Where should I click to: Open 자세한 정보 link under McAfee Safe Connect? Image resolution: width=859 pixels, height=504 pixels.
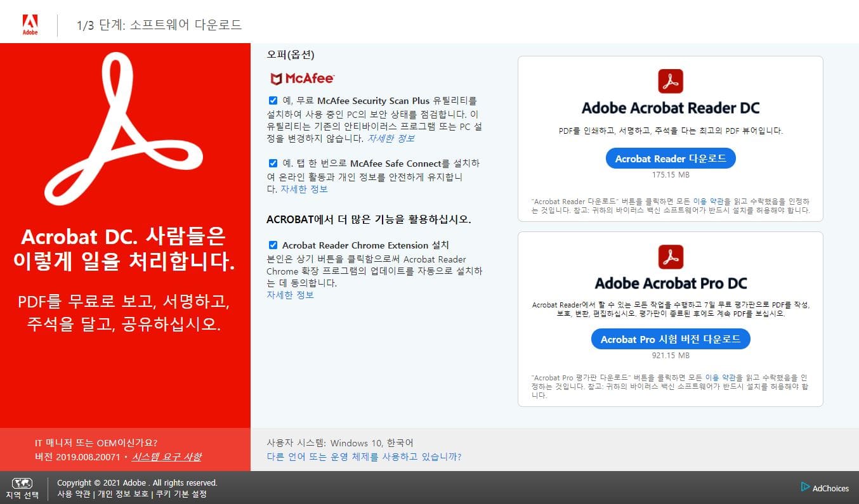[x=303, y=188]
